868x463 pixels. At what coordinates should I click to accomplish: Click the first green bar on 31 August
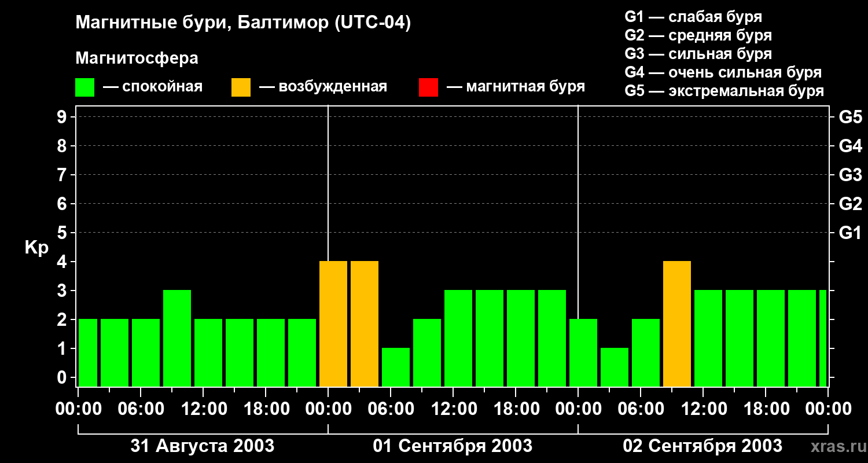[88, 352]
